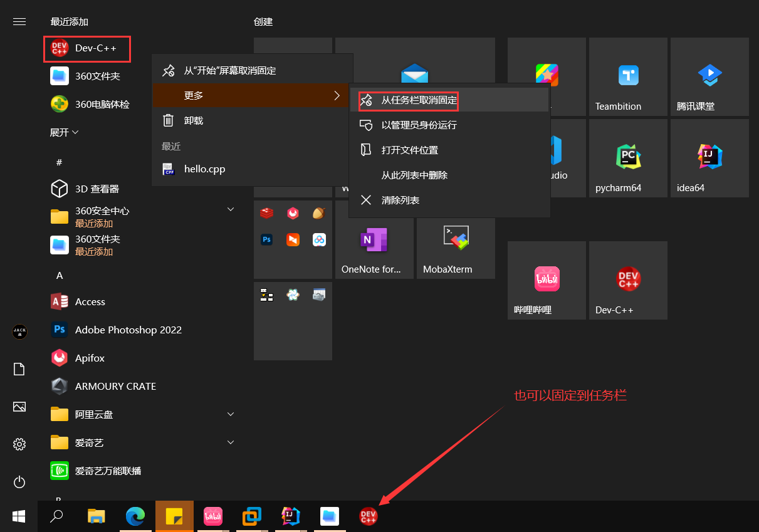
Task: Open Settings gear in left rail
Action: tap(19, 444)
